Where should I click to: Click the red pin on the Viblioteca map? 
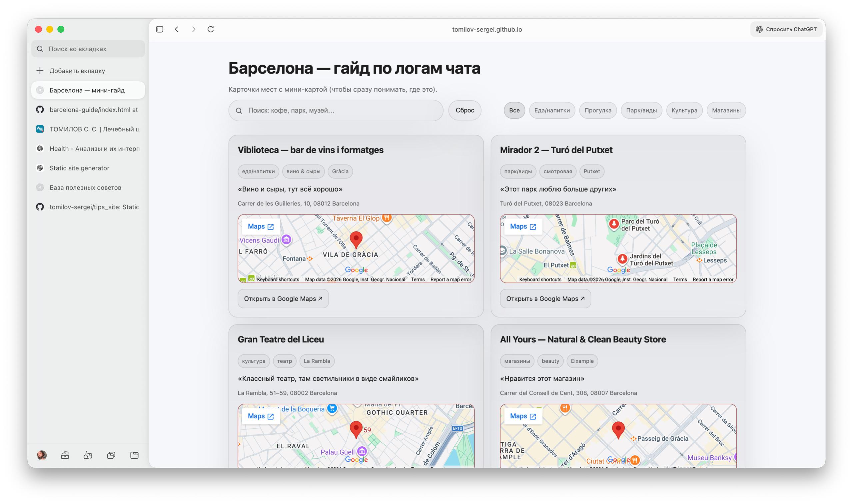click(356, 239)
